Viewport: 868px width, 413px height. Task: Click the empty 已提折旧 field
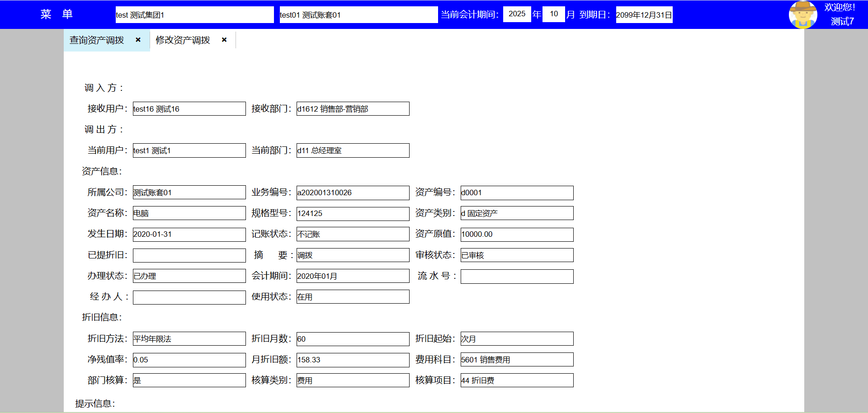189,255
